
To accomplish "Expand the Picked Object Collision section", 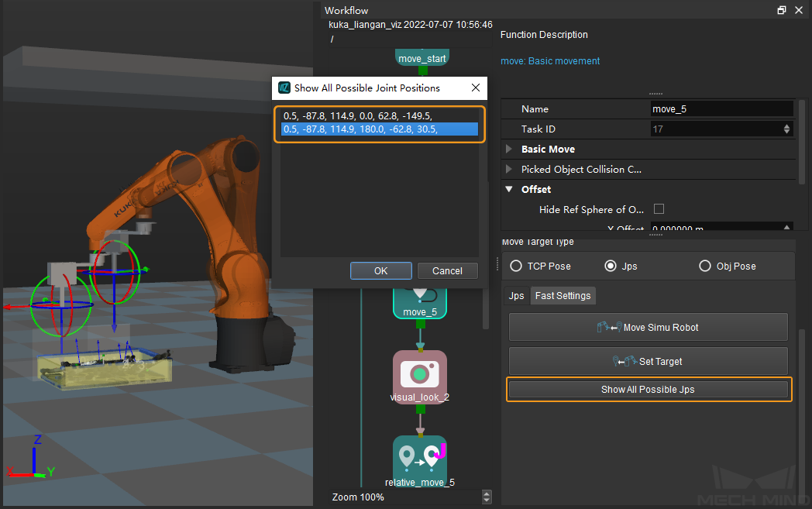I will click(x=509, y=170).
